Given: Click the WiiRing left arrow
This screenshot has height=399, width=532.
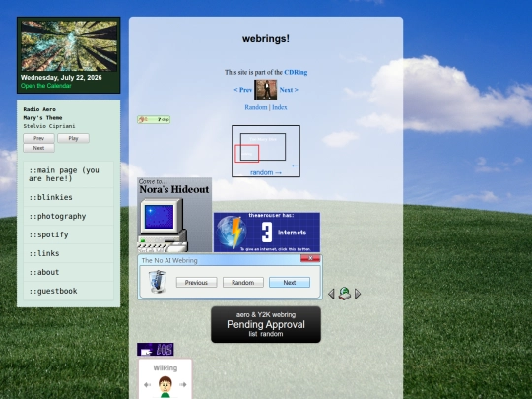Looking at the screenshot, I should coord(147,385).
